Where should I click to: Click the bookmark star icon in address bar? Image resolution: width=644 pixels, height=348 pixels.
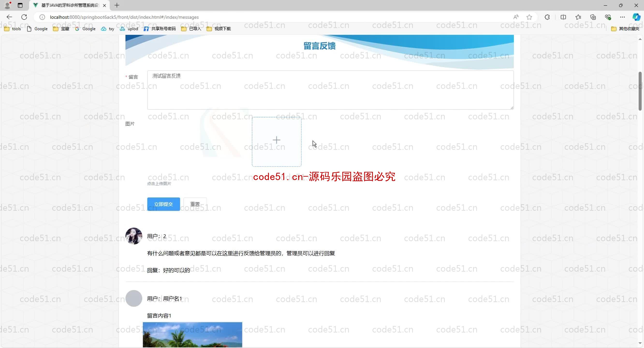pyautogui.click(x=530, y=17)
